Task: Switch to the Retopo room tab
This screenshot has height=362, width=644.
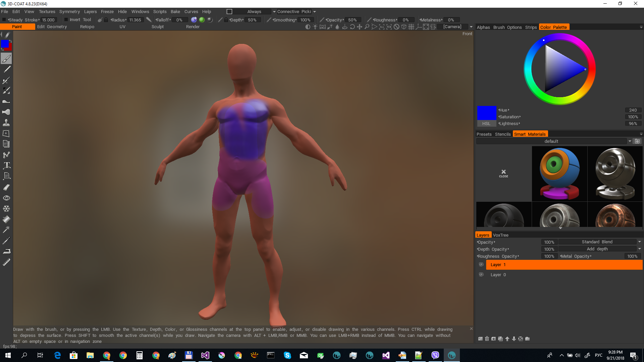Action: pos(87,27)
